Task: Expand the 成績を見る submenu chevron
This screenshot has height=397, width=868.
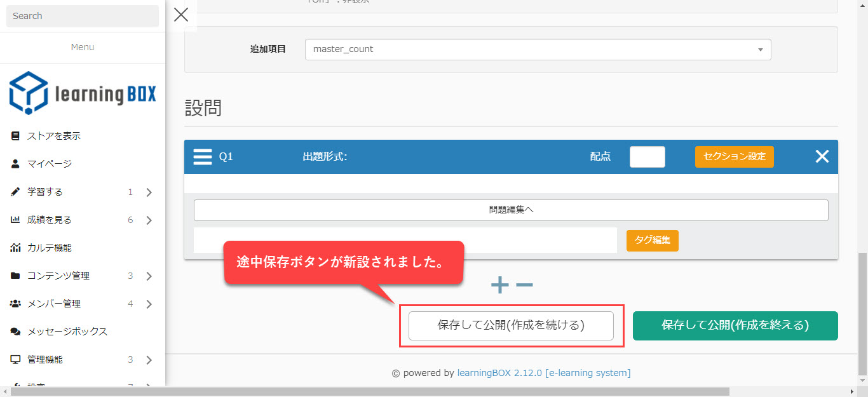Action: (x=149, y=220)
